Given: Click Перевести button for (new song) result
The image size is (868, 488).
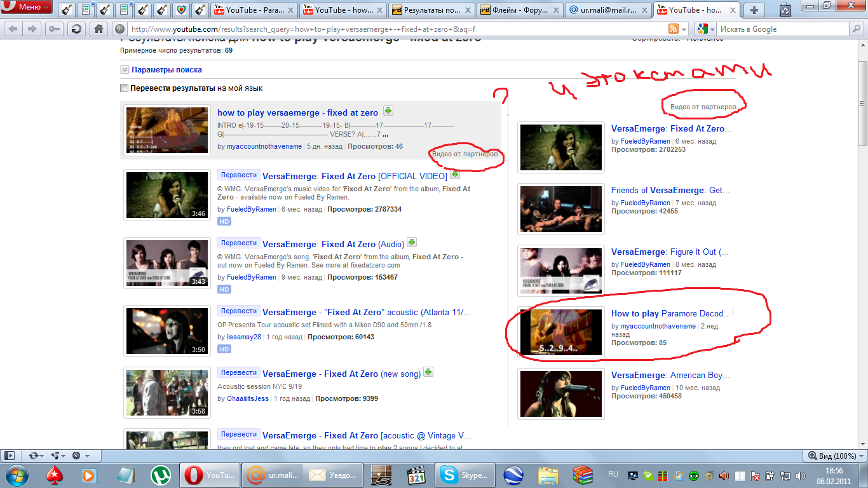Looking at the screenshot, I should pyautogui.click(x=239, y=372).
